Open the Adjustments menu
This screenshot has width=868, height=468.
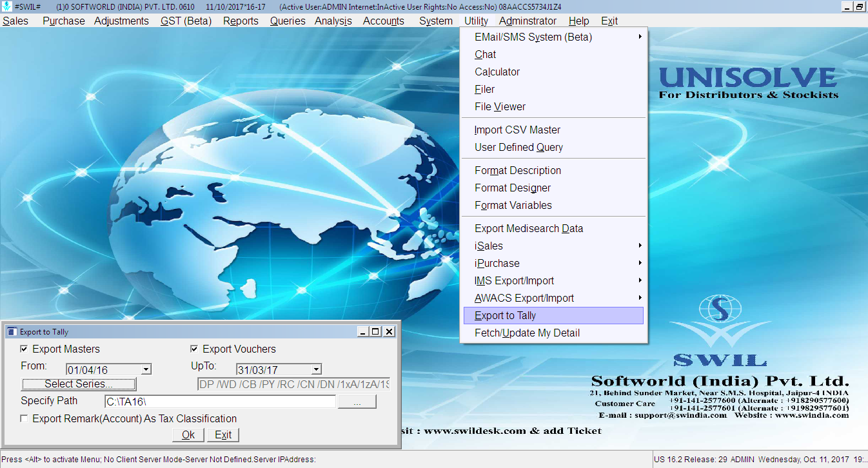pos(121,21)
